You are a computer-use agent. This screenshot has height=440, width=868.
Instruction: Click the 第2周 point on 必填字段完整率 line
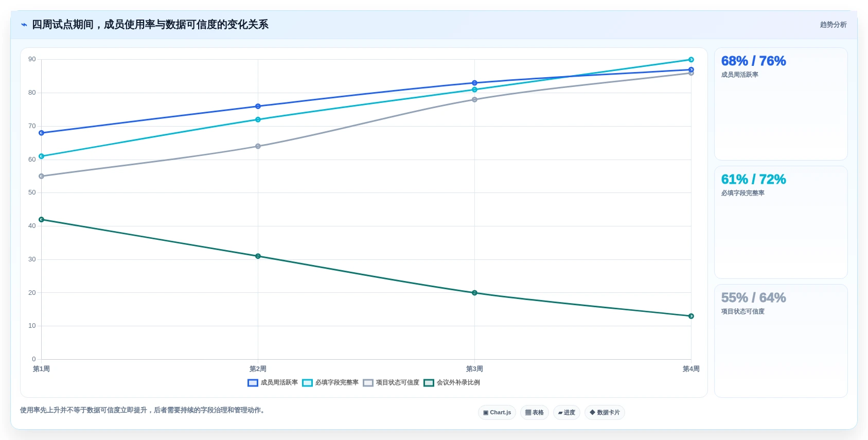258,120
